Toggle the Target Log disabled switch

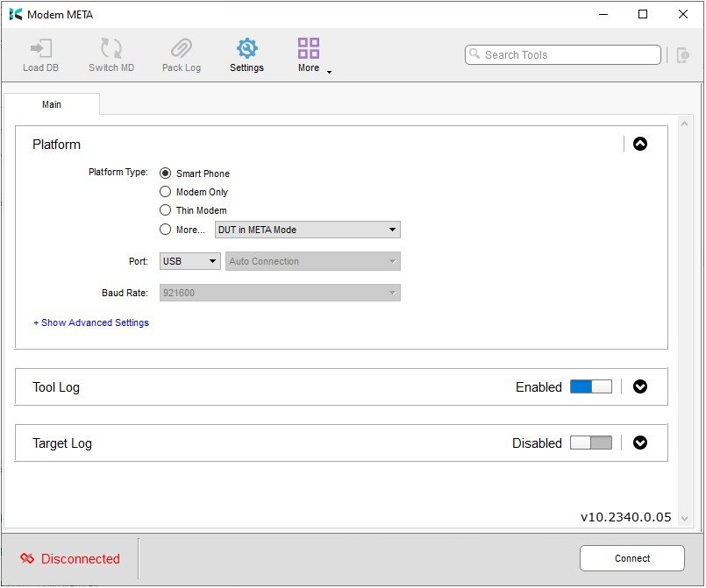[x=591, y=443]
